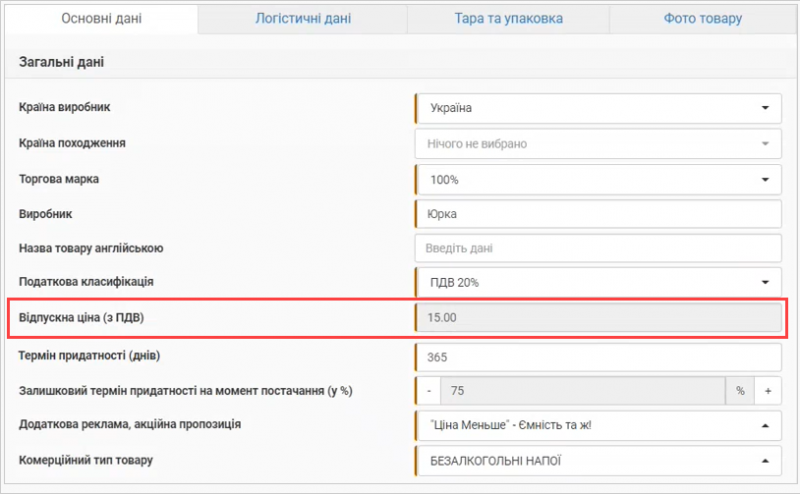Click the Загальні дані section header
The width and height of the screenshot is (800, 494).
[x=63, y=63]
